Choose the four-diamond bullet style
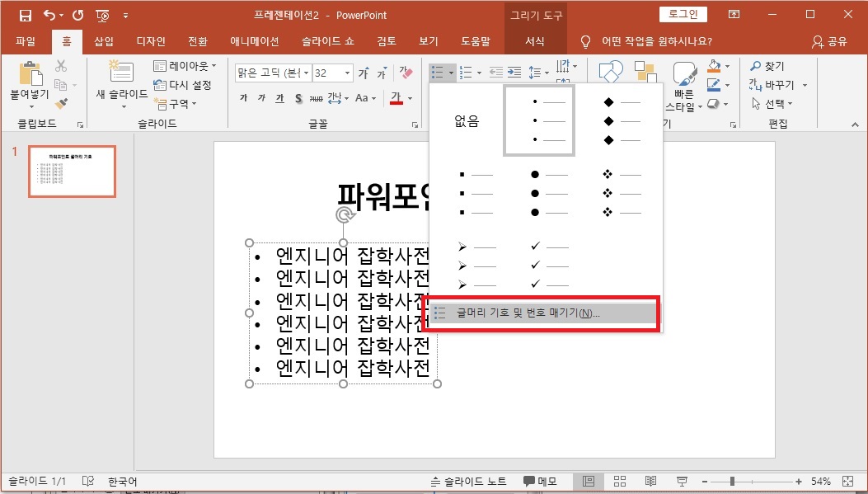Screen dimensions: 868x494 click(622, 193)
